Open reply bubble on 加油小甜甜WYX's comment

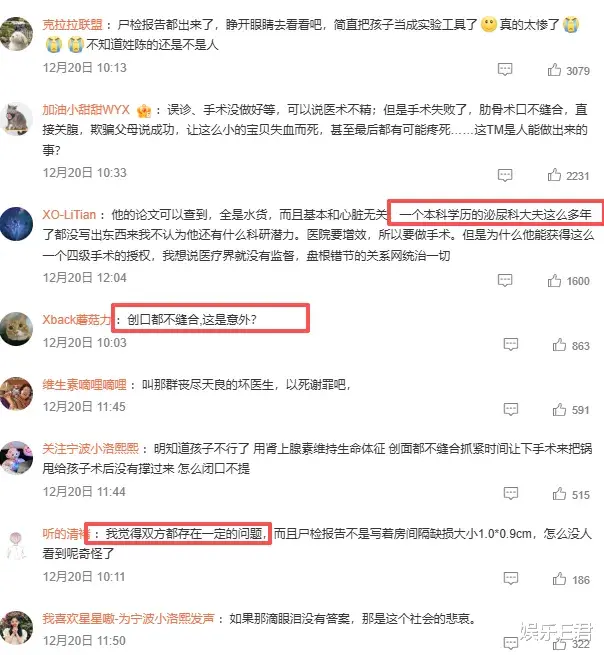pos(505,175)
